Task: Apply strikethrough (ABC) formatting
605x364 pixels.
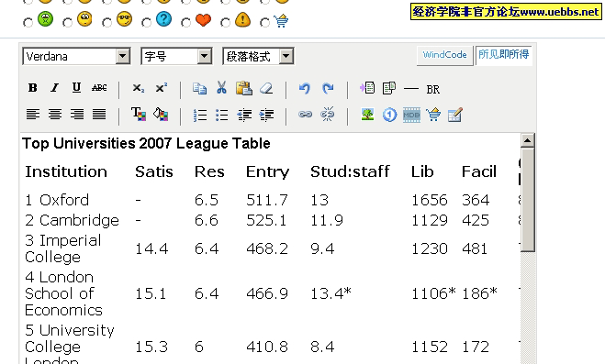Action: click(99, 88)
